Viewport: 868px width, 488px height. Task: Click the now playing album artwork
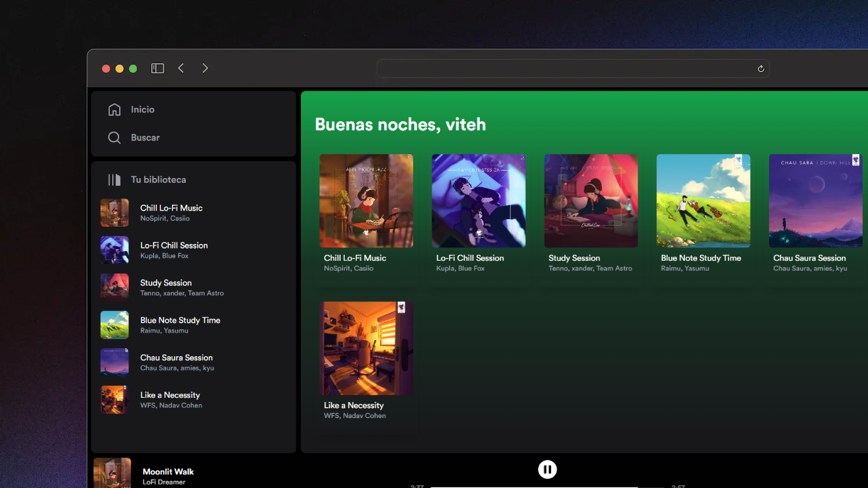click(x=112, y=473)
